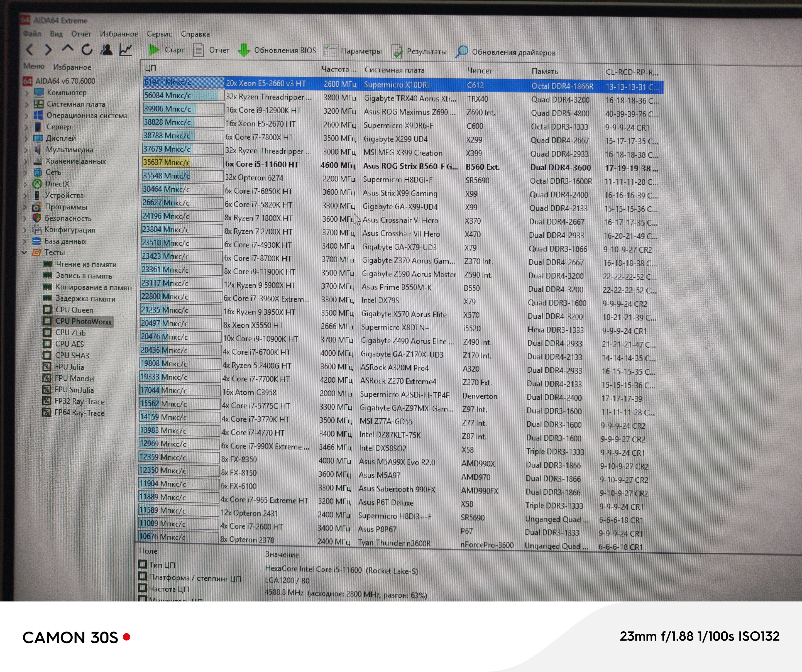Open the Избранное menu in menu bar
This screenshot has width=802, height=672.
tap(119, 34)
